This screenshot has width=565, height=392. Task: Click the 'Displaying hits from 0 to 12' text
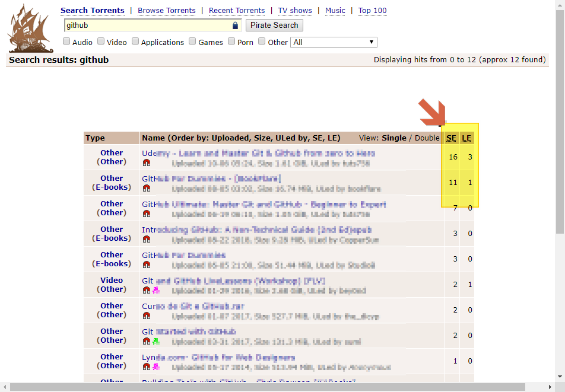460,60
